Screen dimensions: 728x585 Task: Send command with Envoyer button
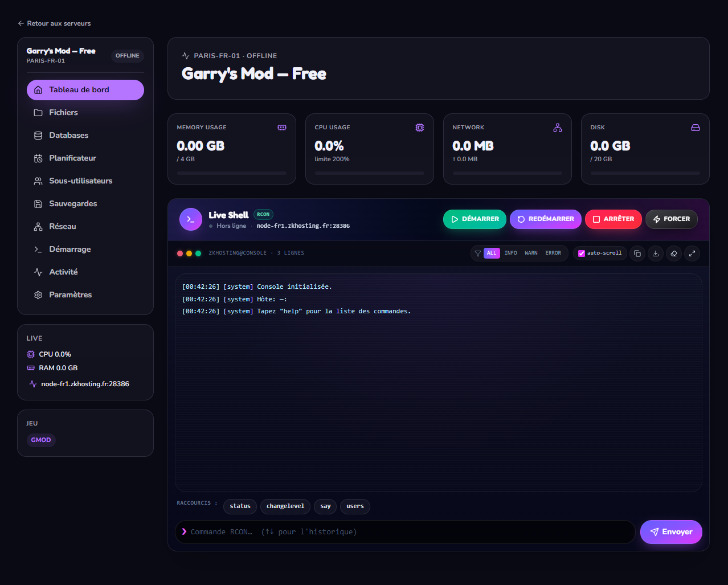click(671, 532)
